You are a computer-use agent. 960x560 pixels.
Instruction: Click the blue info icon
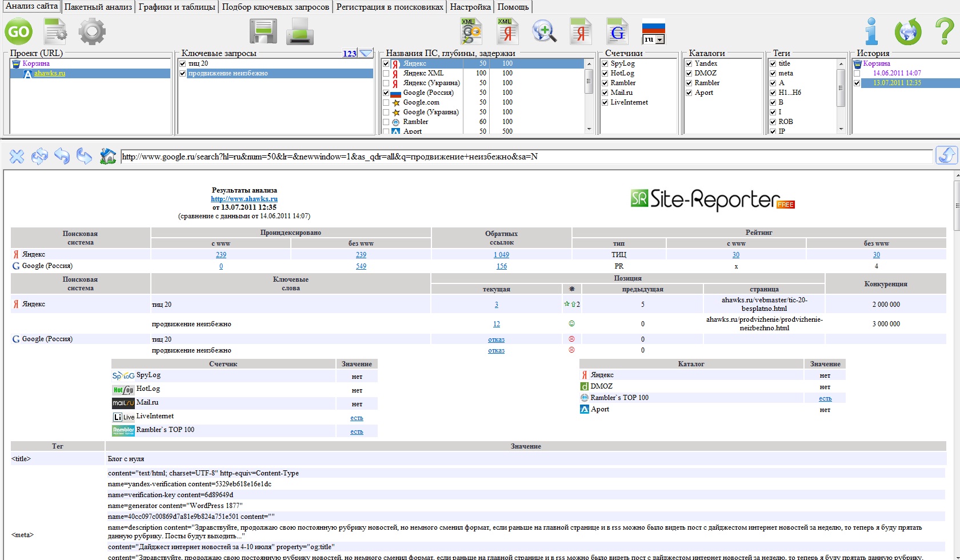(871, 31)
